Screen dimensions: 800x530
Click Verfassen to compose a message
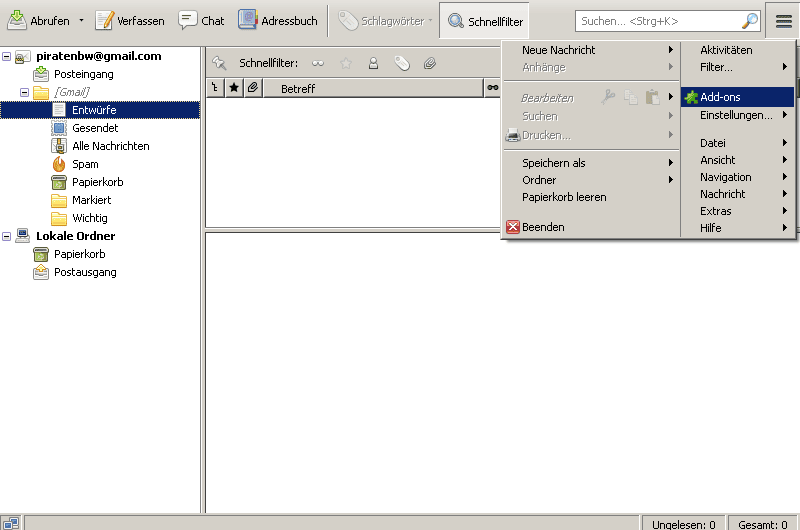tap(130, 21)
